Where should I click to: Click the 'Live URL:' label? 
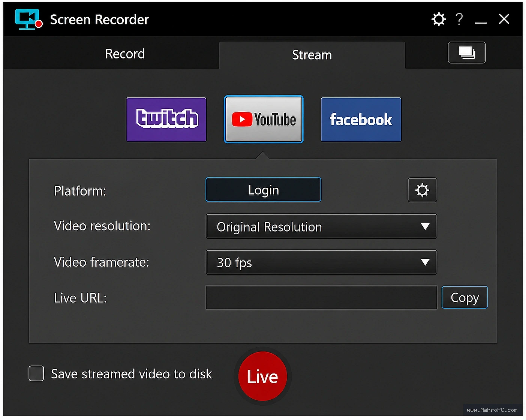pos(80,298)
